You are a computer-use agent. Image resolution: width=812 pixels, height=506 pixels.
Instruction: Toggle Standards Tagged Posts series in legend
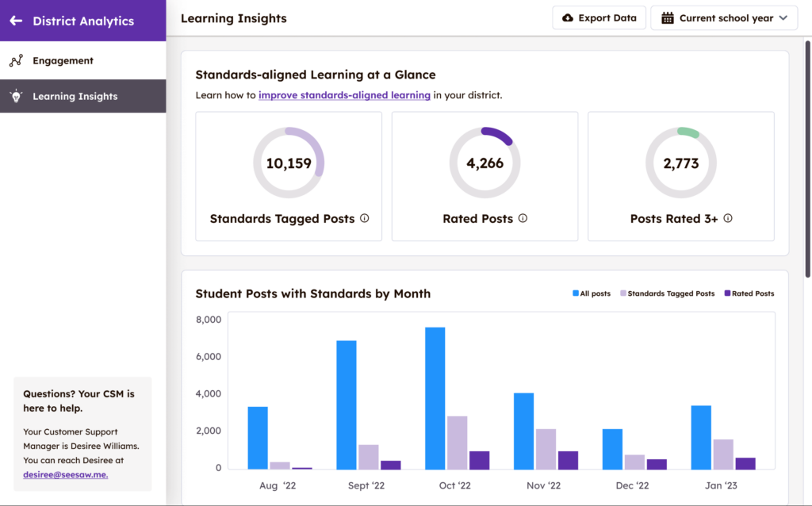[x=667, y=293]
